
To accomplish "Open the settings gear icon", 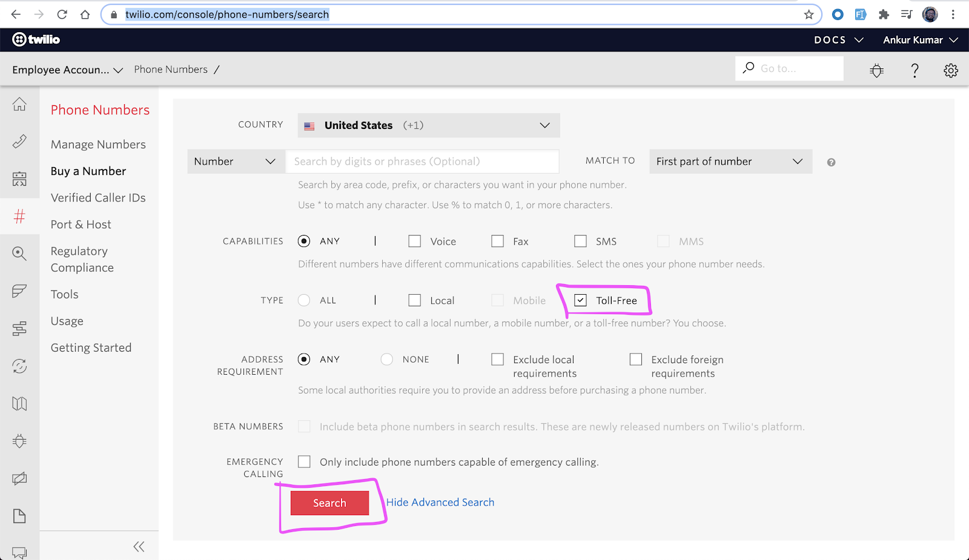I will point(951,70).
